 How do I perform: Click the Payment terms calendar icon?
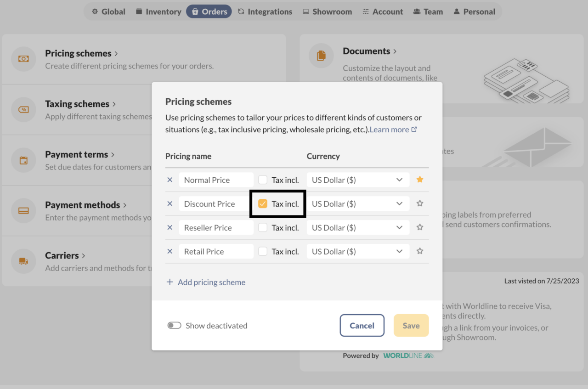(x=23, y=160)
